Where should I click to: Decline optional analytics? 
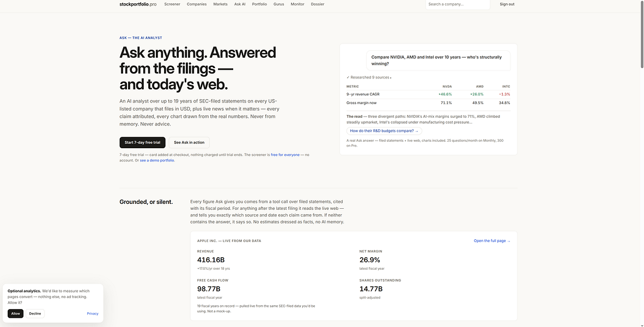(35, 313)
